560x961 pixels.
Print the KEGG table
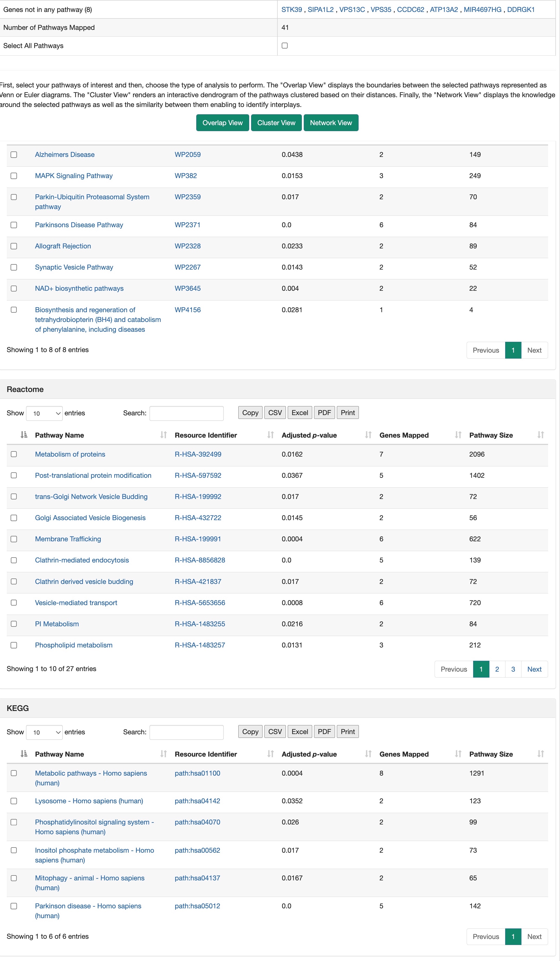point(348,731)
